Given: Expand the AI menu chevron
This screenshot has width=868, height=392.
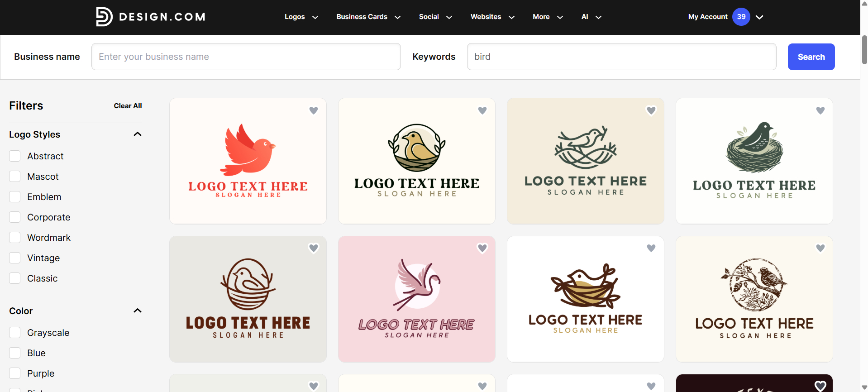Looking at the screenshot, I should (x=599, y=17).
